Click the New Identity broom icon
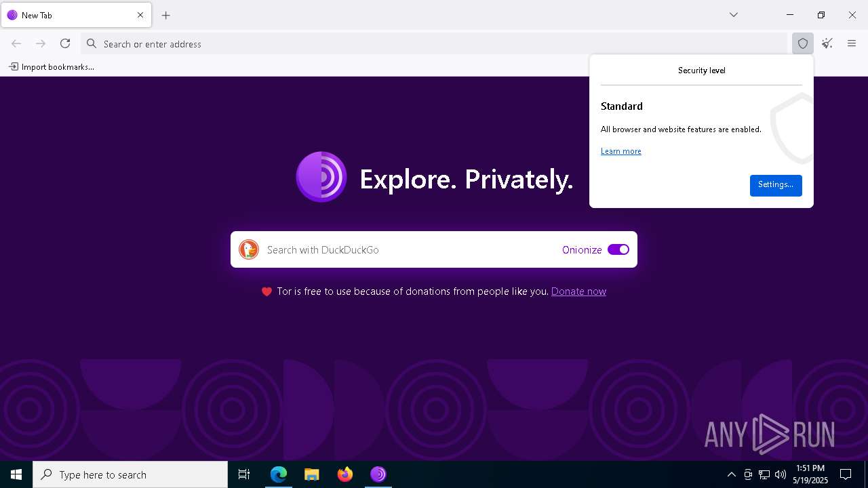The image size is (868, 488). click(x=827, y=43)
